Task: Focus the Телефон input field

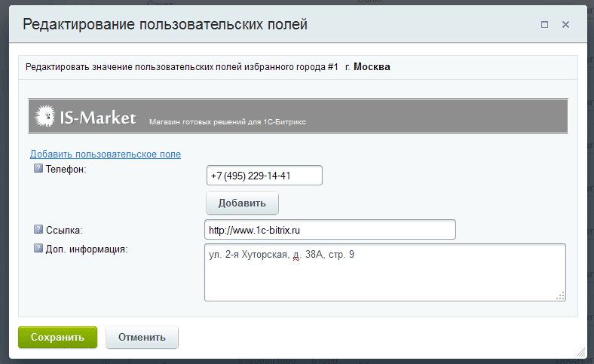Action: point(265,176)
